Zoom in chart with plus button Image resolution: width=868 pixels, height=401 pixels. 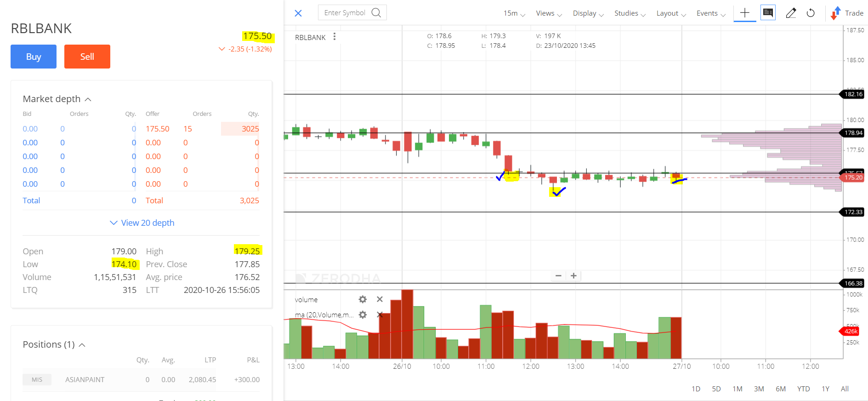coord(573,275)
